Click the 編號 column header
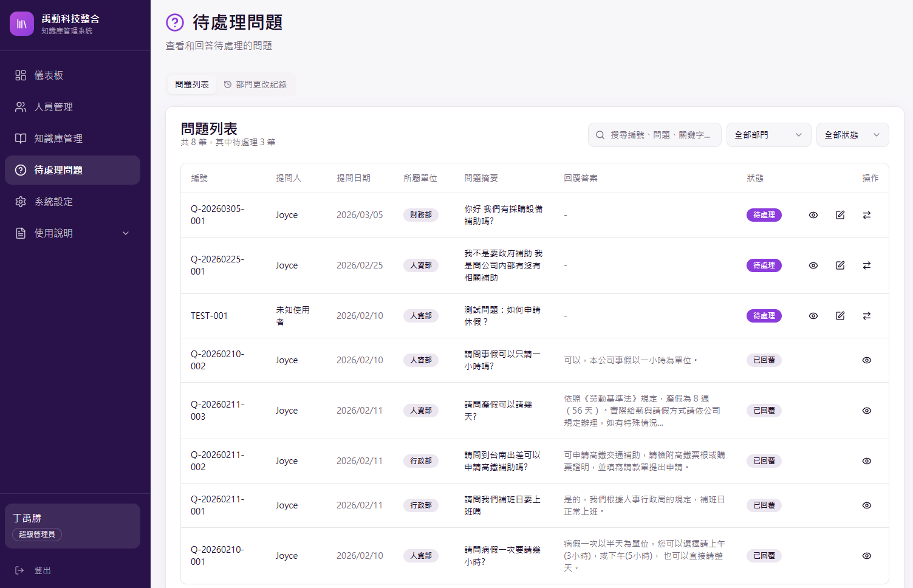 tap(199, 178)
